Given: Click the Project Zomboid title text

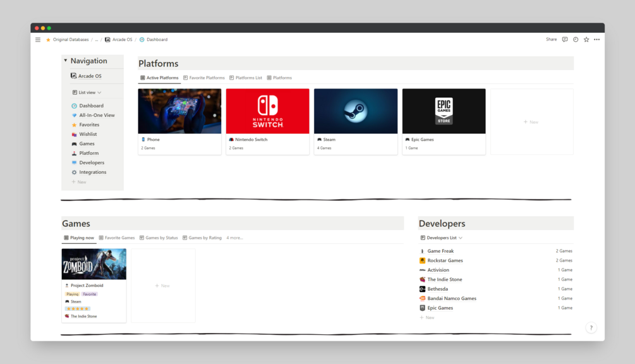Looking at the screenshot, I should tap(87, 286).
